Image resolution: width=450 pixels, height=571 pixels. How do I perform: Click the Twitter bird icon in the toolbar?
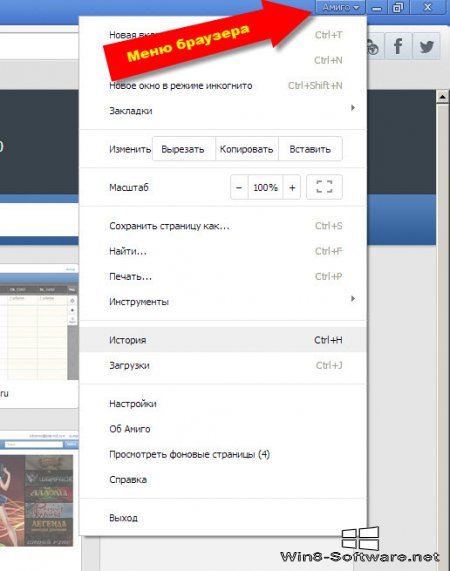(x=426, y=46)
